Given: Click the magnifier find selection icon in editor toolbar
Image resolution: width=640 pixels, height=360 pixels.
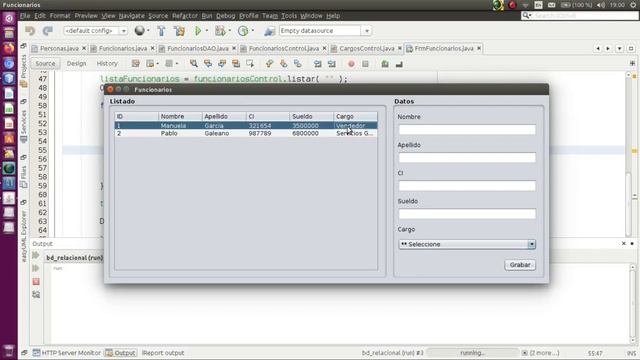Looking at the screenshot, I should coord(194,64).
